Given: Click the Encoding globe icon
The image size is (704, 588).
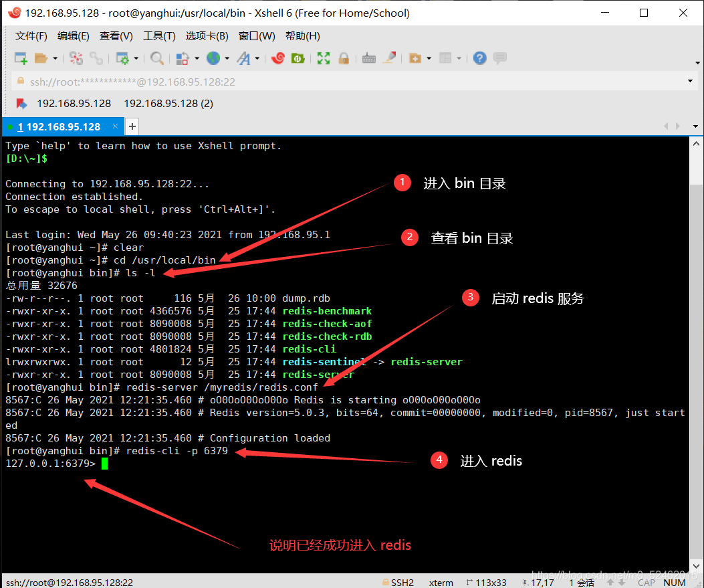Looking at the screenshot, I should pyautogui.click(x=213, y=58).
